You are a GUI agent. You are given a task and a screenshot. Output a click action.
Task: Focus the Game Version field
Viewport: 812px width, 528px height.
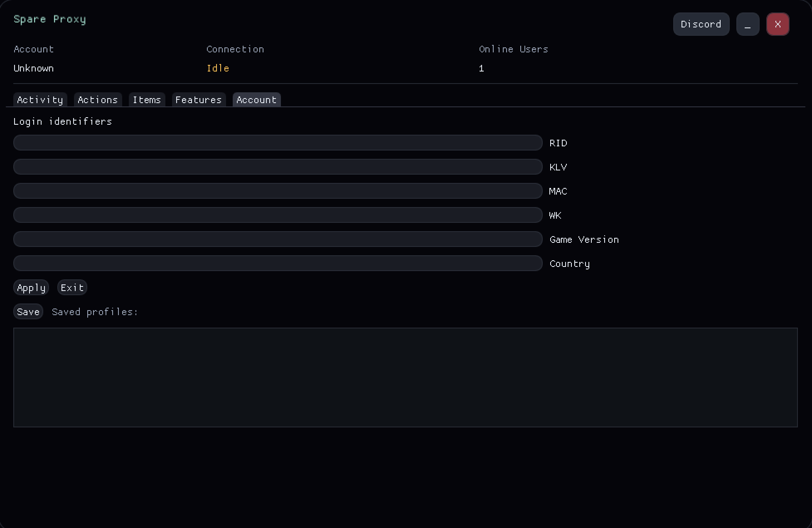point(278,239)
